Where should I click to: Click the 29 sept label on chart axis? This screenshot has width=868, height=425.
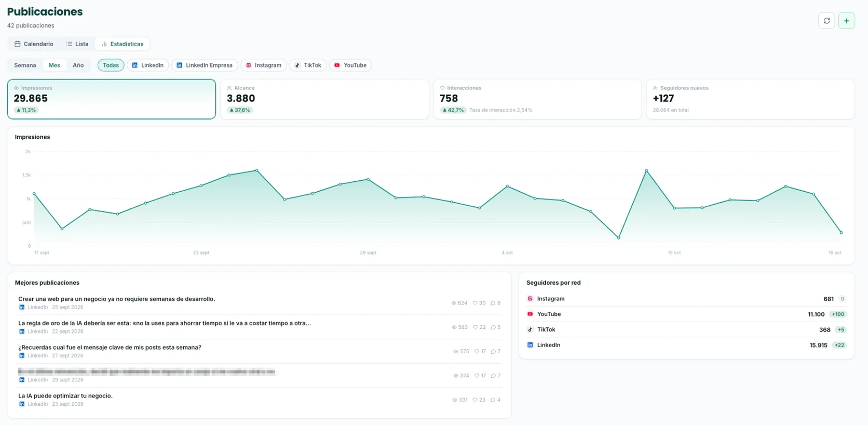(368, 253)
